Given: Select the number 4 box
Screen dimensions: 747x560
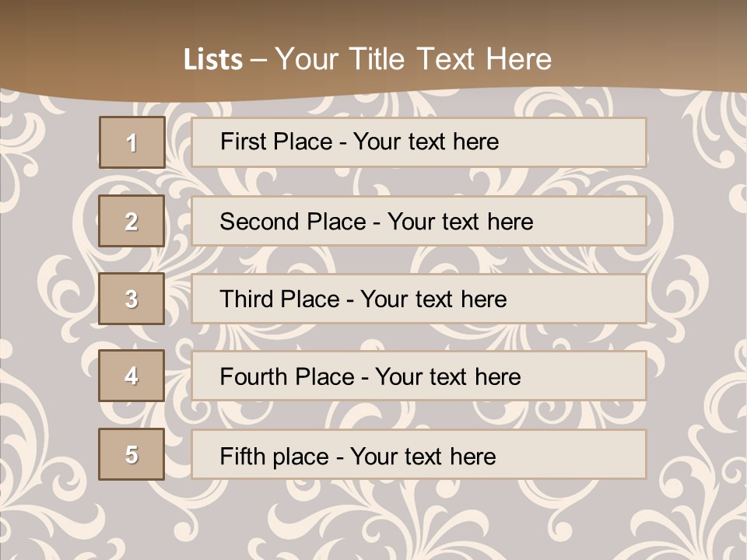Looking at the screenshot, I should 132,376.
